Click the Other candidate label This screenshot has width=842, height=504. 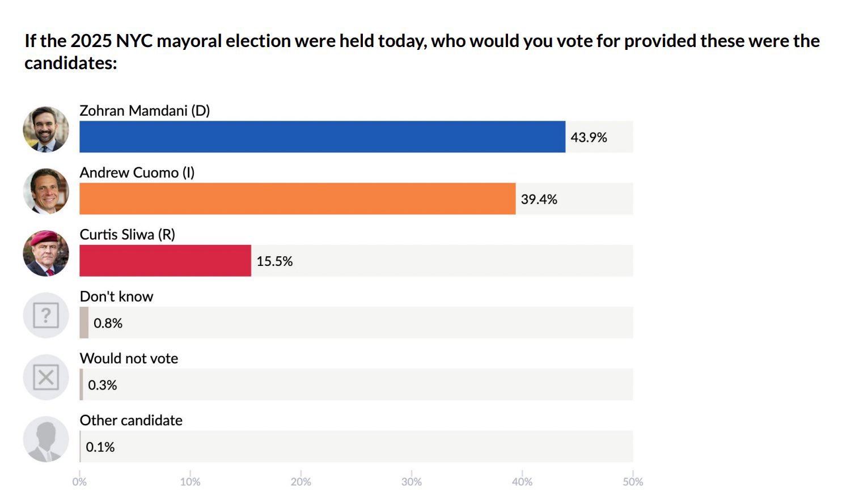(131, 420)
